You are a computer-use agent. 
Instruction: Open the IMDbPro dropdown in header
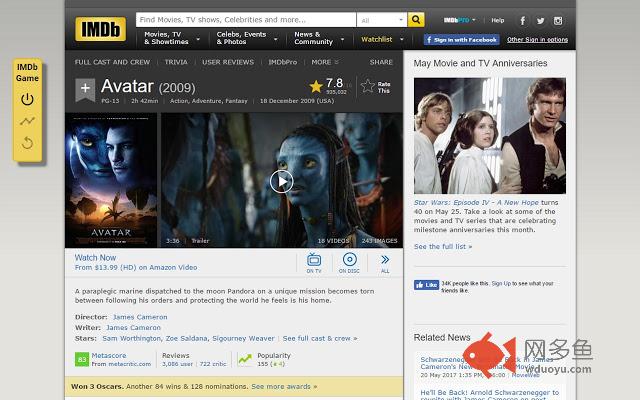(x=459, y=20)
